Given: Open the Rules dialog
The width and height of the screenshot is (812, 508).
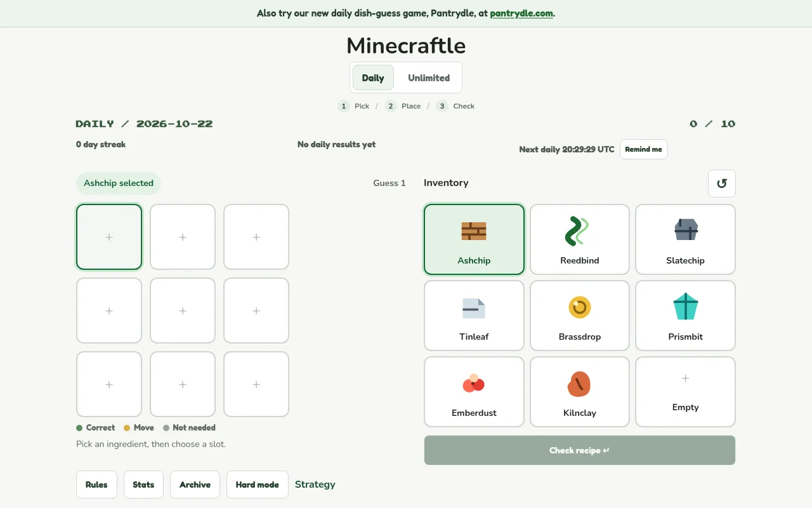Looking at the screenshot, I should point(96,485).
